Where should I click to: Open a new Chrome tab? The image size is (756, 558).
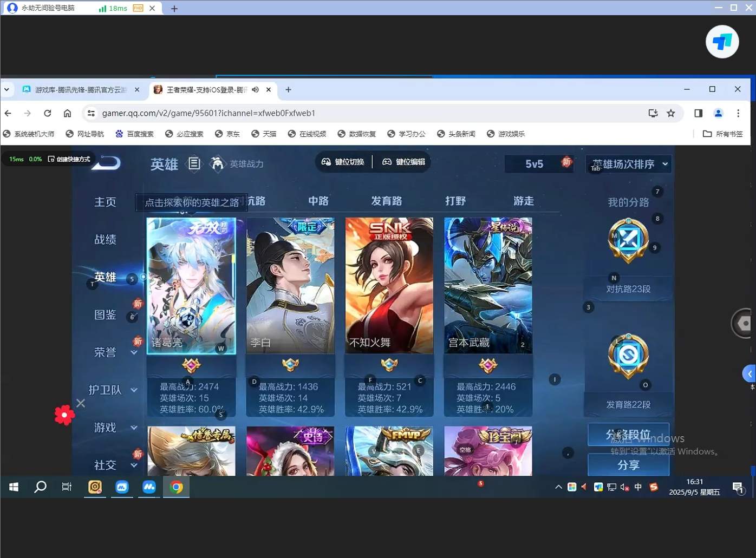point(288,90)
